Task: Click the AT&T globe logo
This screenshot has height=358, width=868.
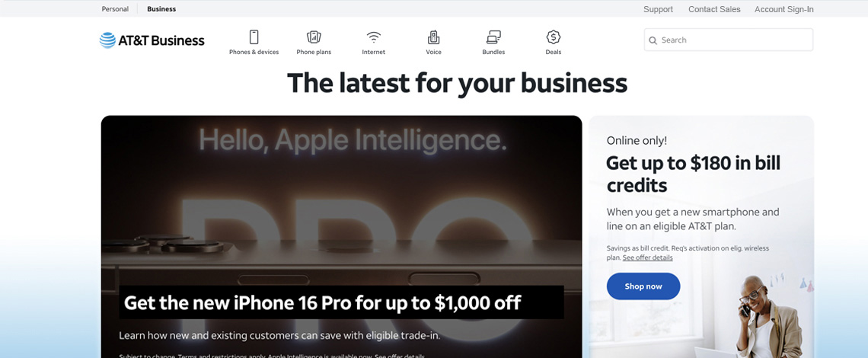Action: (107, 40)
